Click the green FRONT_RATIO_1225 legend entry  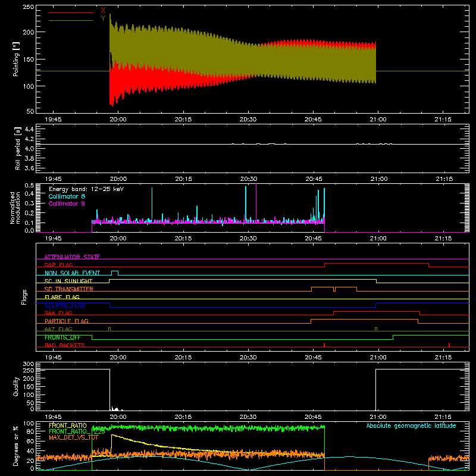[77, 431]
